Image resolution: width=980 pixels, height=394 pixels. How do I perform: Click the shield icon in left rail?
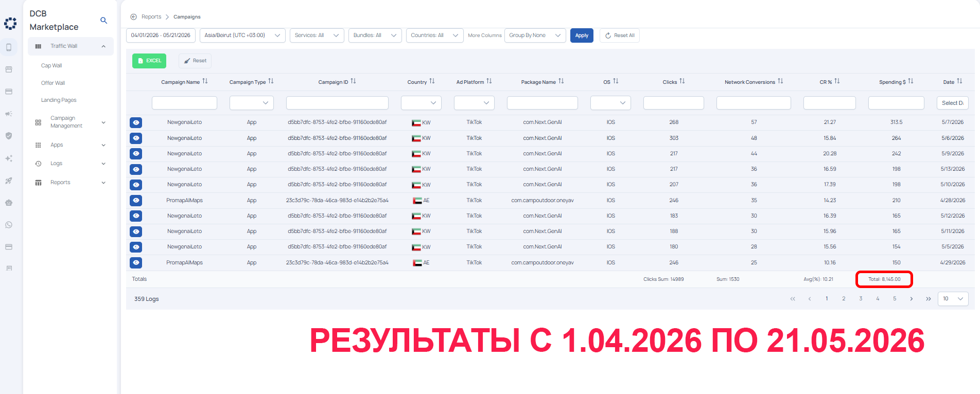click(9, 136)
